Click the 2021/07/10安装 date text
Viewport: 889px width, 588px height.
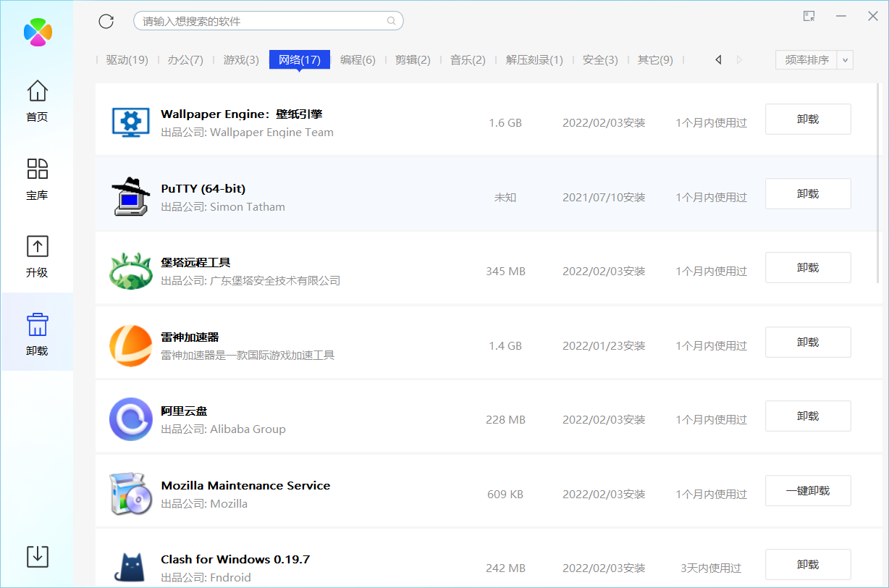tap(604, 197)
